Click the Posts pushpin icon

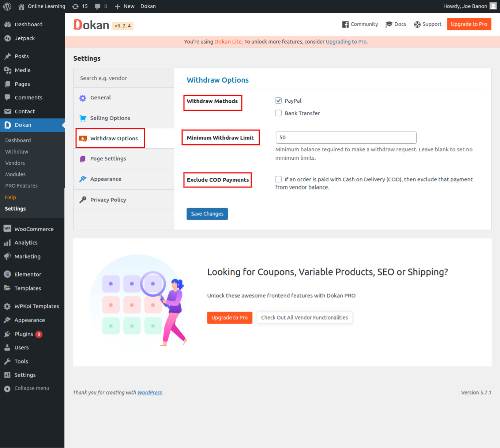pyautogui.click(x=7, y=56)
